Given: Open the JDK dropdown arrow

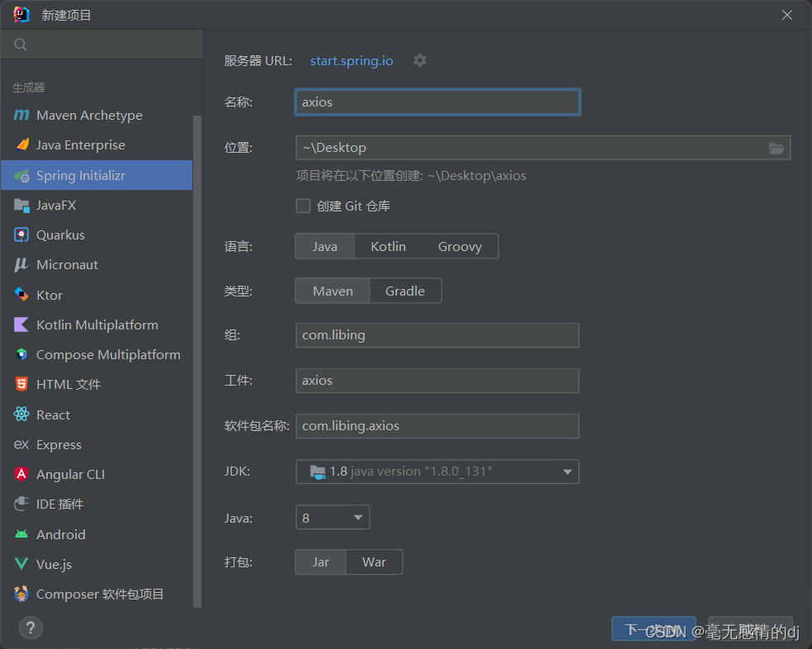Looking at the screenshot, I should pos(567,471).
